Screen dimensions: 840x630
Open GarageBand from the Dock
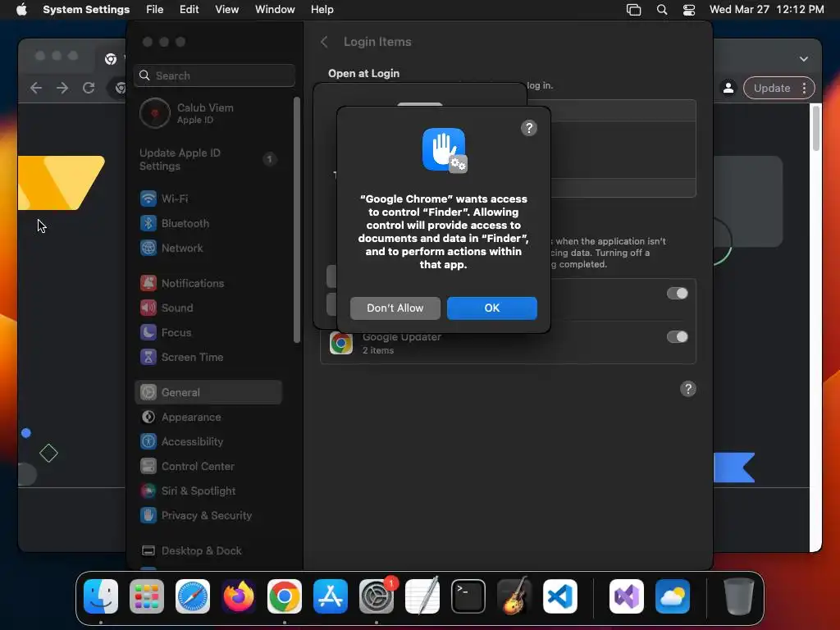514,596
